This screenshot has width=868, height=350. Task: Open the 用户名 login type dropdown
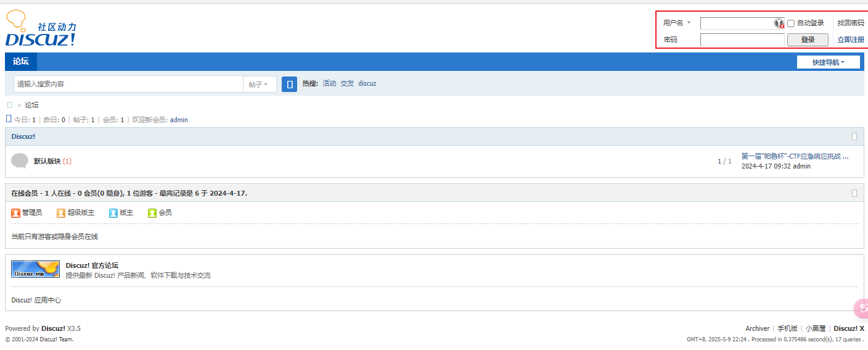[x=677, y=23]
